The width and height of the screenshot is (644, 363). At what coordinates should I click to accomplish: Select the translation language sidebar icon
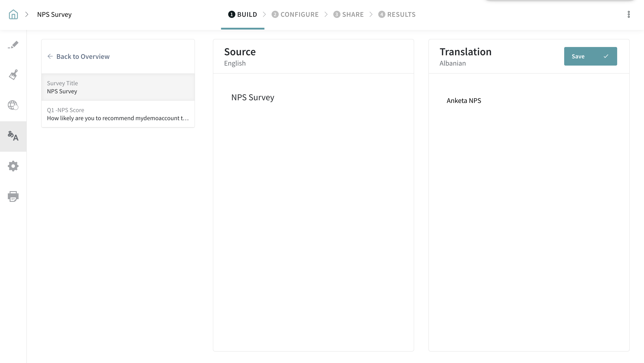13,136
